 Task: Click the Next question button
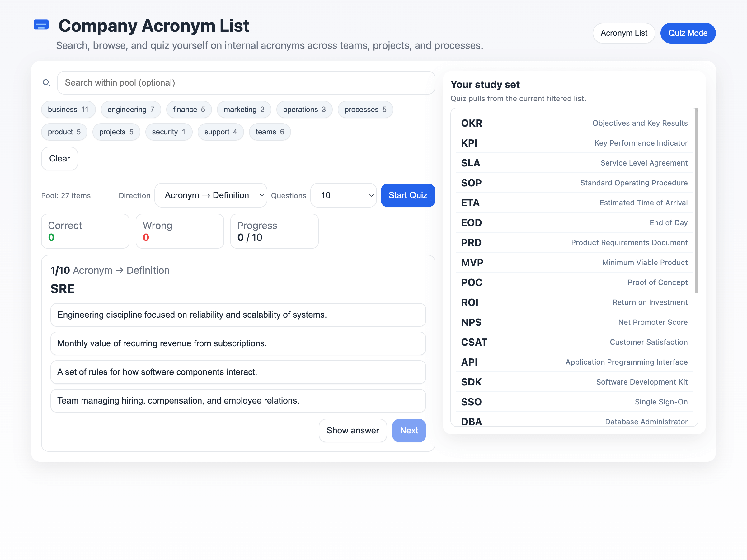point(409,430)
